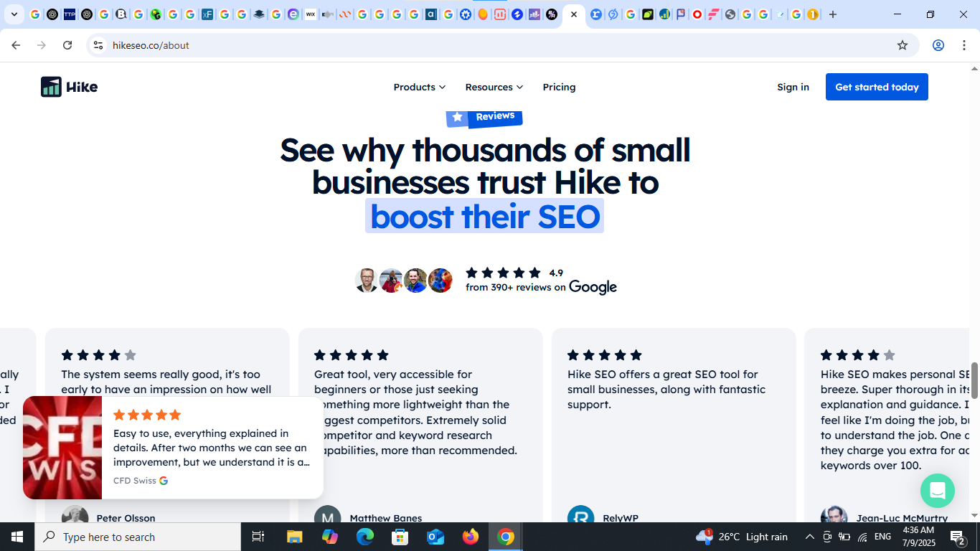Open the chat support widget
The width and height of the screenshot is (980, 551).
(x=937, y=491)
